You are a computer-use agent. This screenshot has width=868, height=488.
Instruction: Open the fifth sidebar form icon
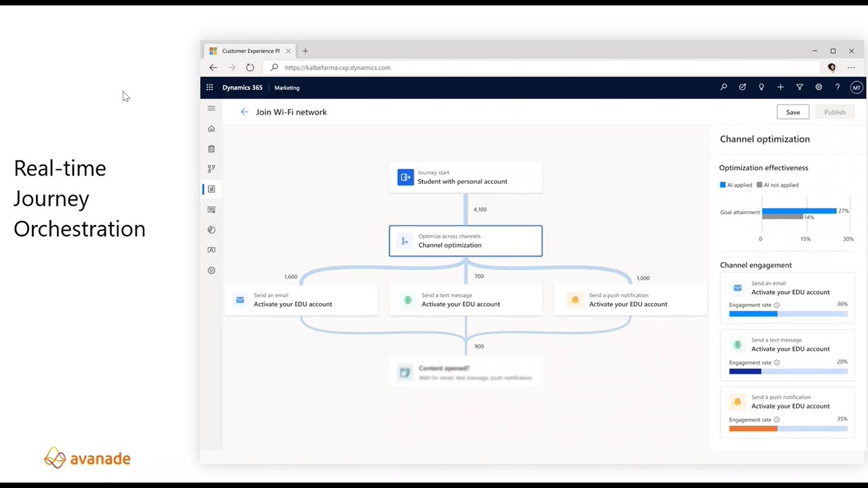pyautogui.click(x=212, y=210)
